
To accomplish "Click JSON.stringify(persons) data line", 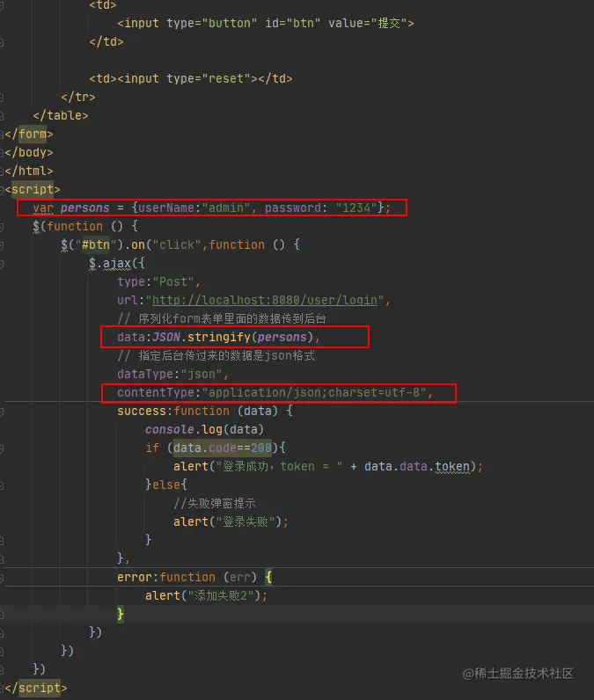I will coord(219,337).
